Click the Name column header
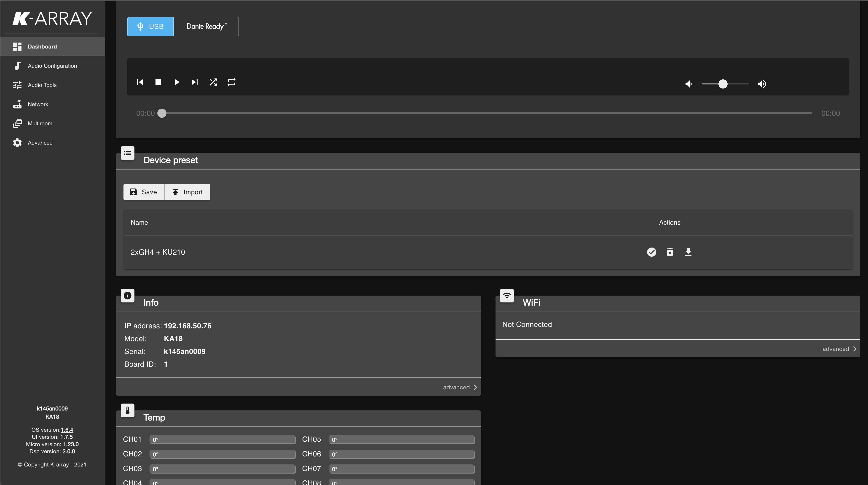The image size is (868, 485). [x=139, y=222]
